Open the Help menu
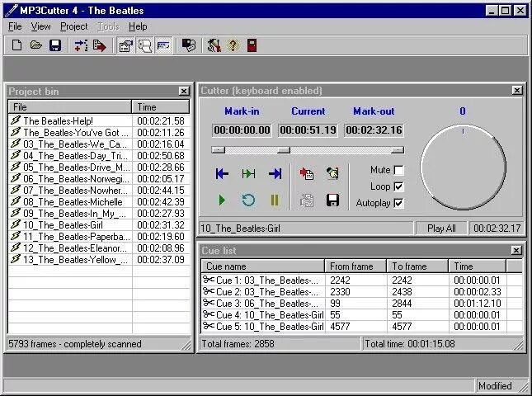 (x=138, y=26)
